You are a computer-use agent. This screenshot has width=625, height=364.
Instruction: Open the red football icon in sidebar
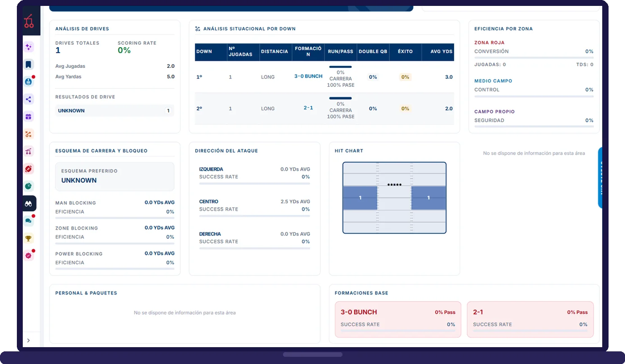(x=28, y=169)
